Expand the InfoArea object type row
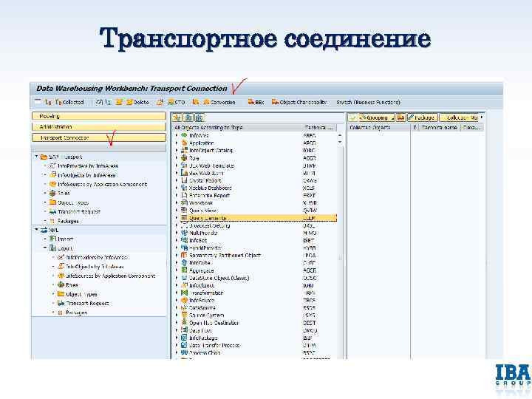The image size is (532, 399). 177,135
